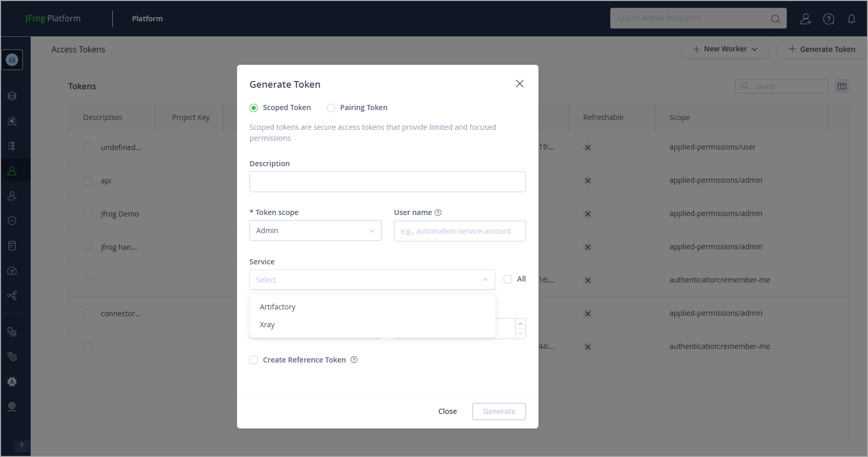868x457 pixels.
Task: Select the checkbox for undefined... row
Action: (x=87, y=147)
